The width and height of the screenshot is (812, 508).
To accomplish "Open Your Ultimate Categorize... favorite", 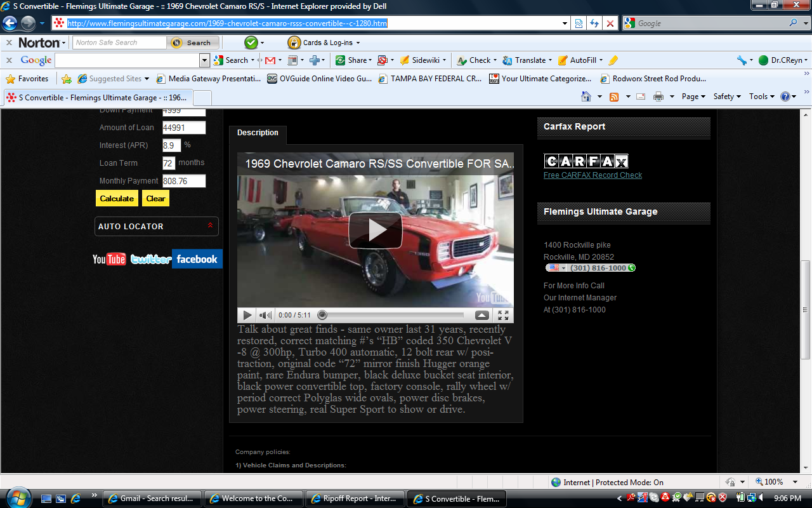I will pos(540,79).
